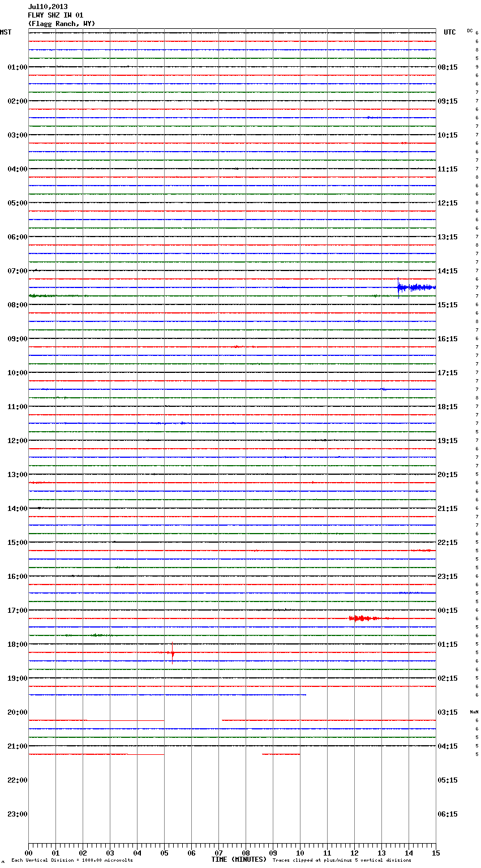Click the "22:15" UTC time label
481x868 pixels.
pyautogui.click(x=448, y=543)
